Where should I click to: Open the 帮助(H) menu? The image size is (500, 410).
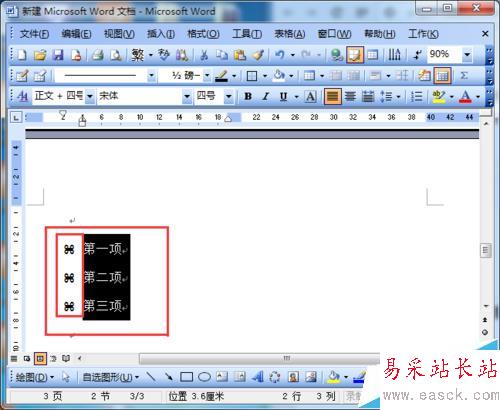380,34
